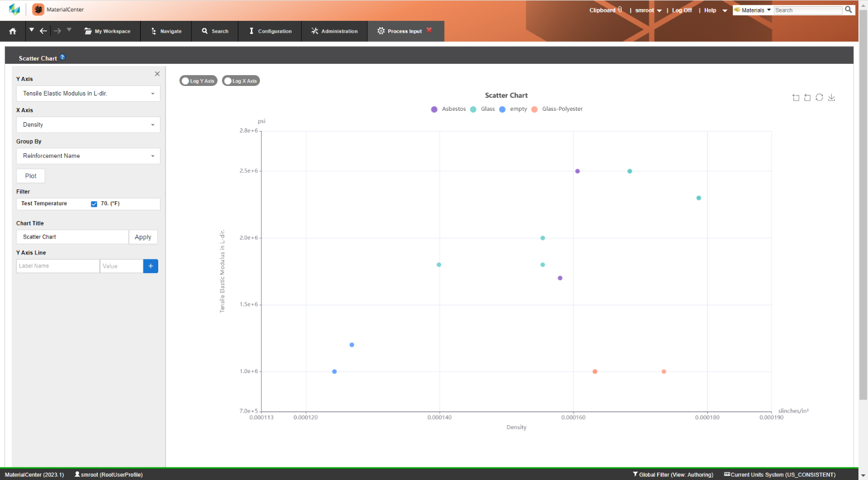
Task: Add Y axis line with plus button
Action: pos(151,266)
